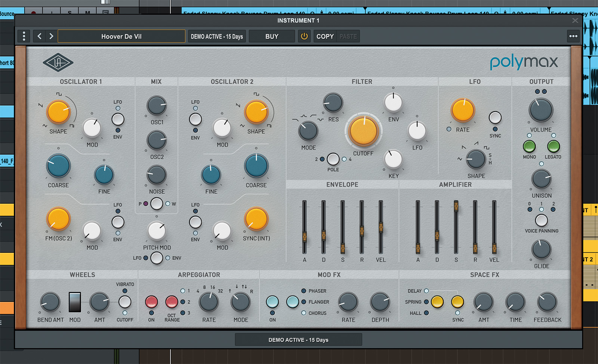Click the OSC1 mix level knob
Viewport: 598px width, 364px height.
click(x=157, y=106)
